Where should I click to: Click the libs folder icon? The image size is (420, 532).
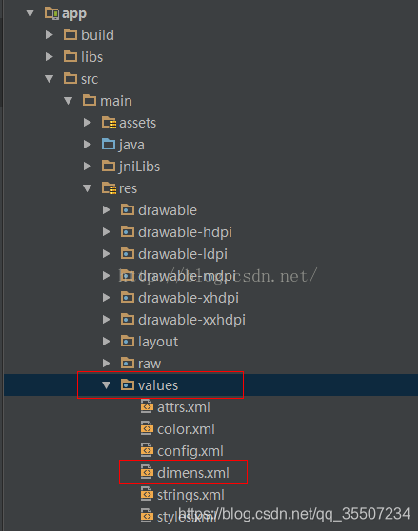point(70,56)
